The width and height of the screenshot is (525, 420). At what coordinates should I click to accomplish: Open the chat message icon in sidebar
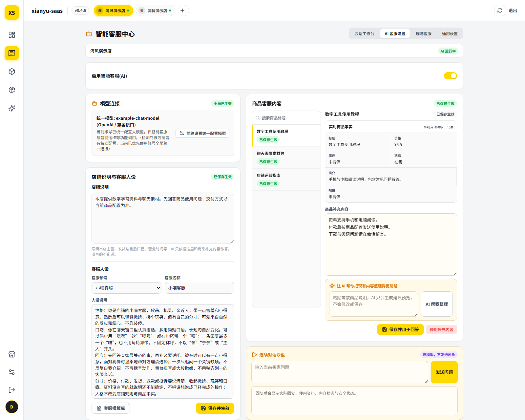[x=12, y=53]
